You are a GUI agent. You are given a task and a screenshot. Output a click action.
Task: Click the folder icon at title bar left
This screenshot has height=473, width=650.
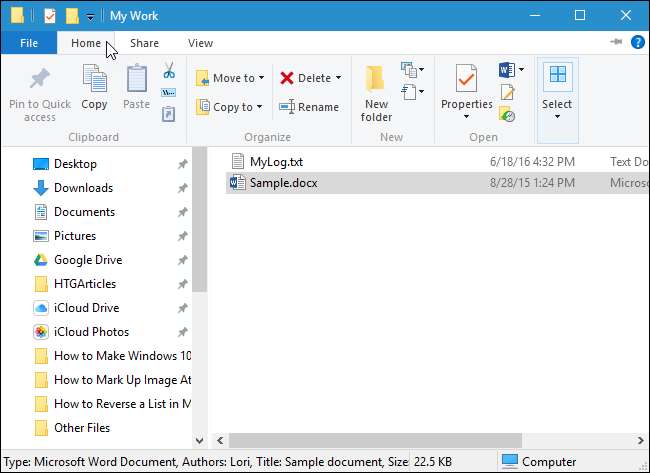[17, 15]
